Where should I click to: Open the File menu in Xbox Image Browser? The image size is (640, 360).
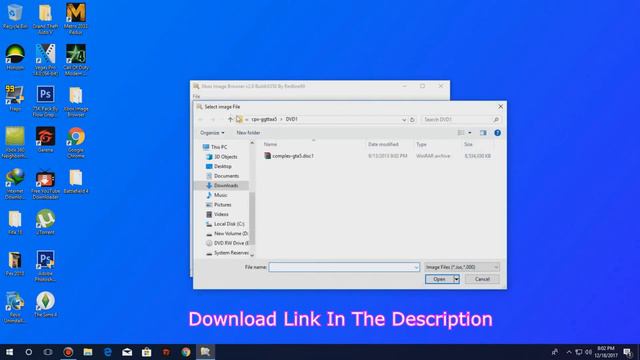click(196, 96)
